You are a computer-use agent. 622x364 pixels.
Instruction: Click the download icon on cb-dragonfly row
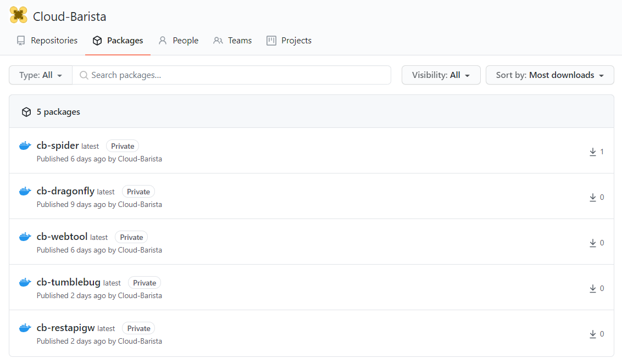[593, 198]
